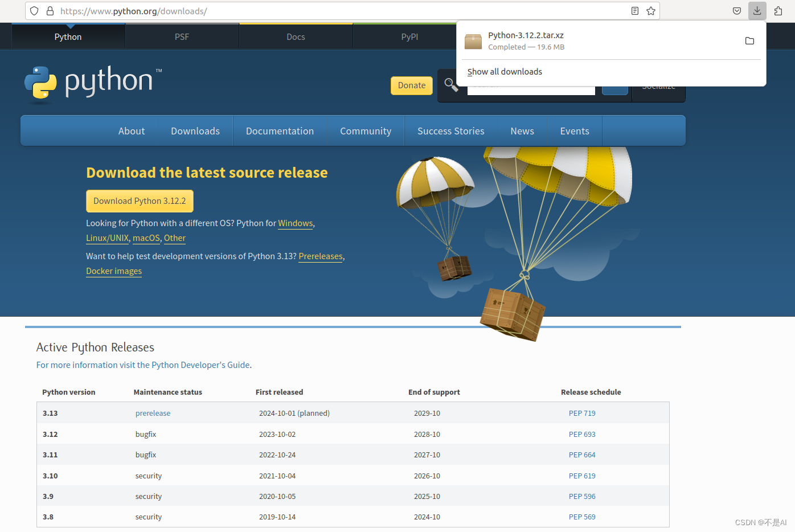
Task: Follow the Linux/UNIX link
Action: pos(108,238)
